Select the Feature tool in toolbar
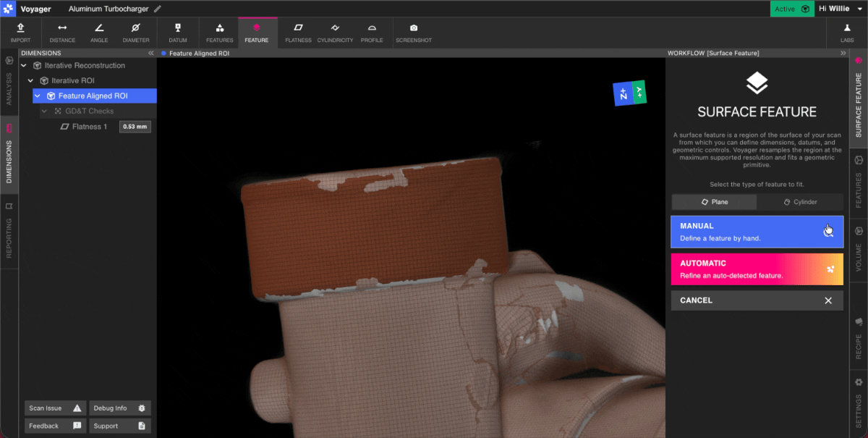This screenshot has width=868, height=438. [257, 33]
